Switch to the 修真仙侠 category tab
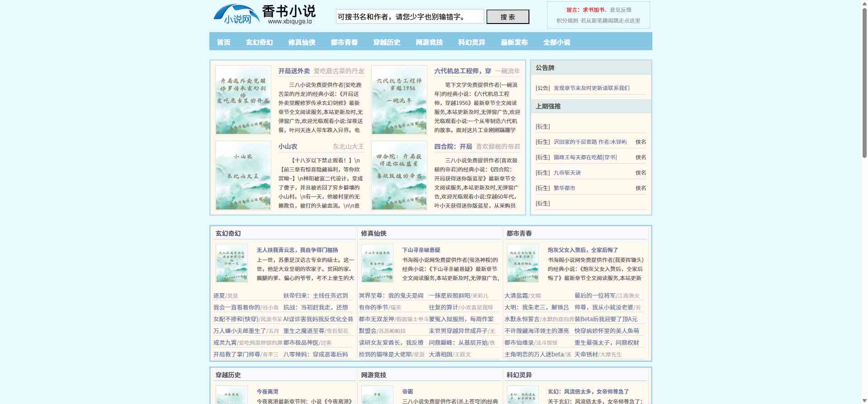 coord(302,42)
